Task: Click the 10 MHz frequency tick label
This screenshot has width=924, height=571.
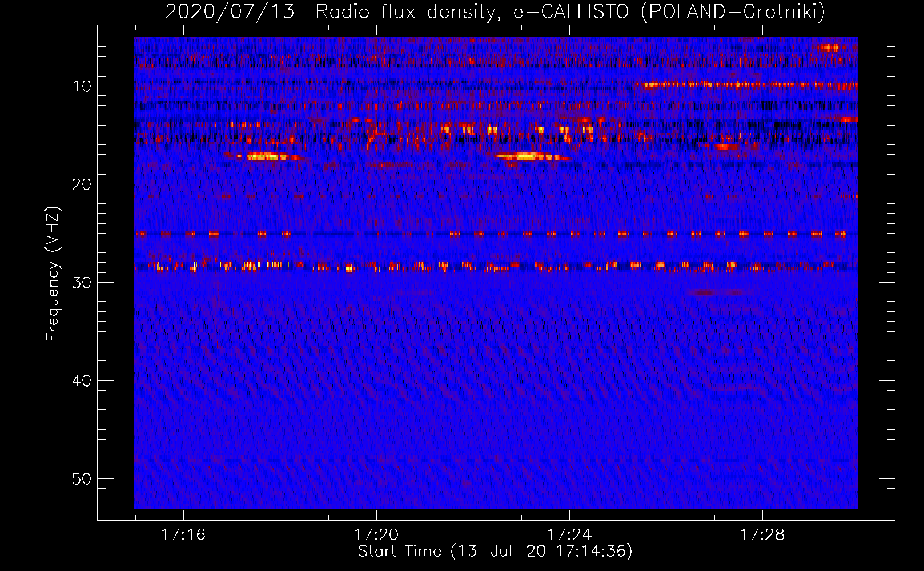Action: click(x=82, y=86)
